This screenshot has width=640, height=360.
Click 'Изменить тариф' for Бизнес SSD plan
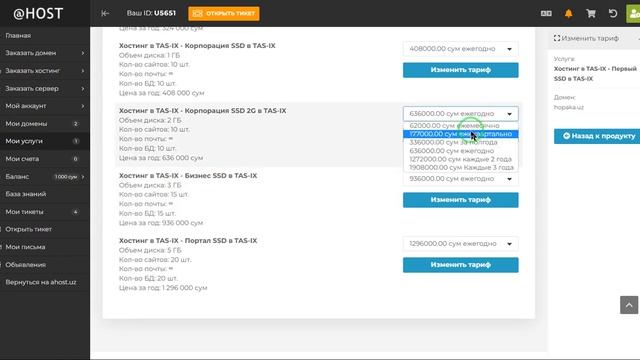(x=460, y=200)
